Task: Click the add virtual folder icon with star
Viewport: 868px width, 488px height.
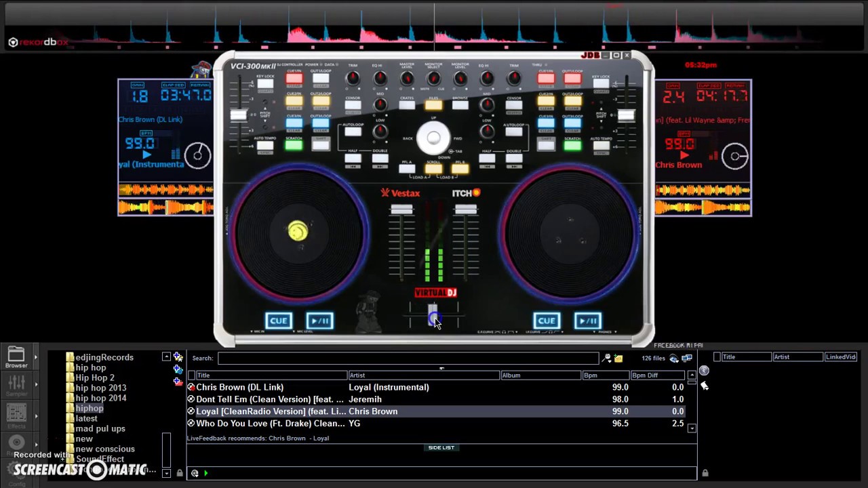Action: [178, 357]
